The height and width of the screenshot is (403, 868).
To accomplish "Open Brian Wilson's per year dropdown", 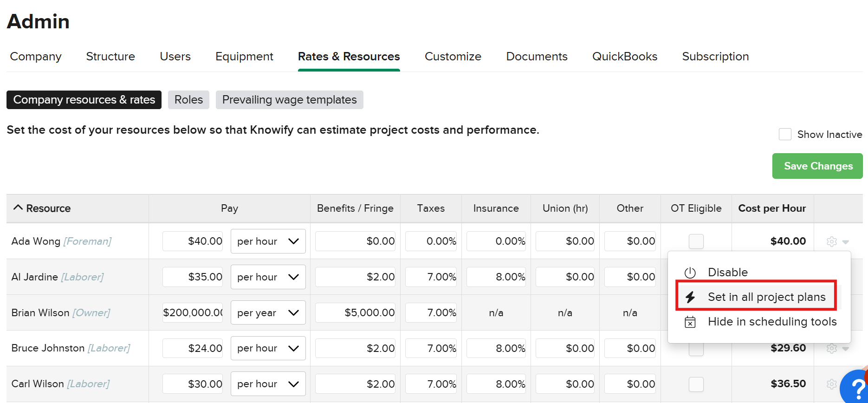I will pyautogui.click(x=268, y=312).
